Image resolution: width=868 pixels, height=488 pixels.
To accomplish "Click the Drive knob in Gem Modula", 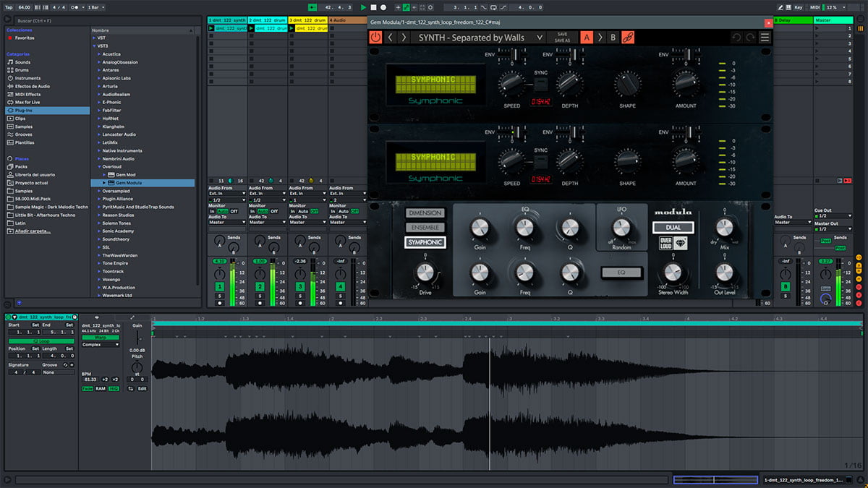I will tap(425, 273).
